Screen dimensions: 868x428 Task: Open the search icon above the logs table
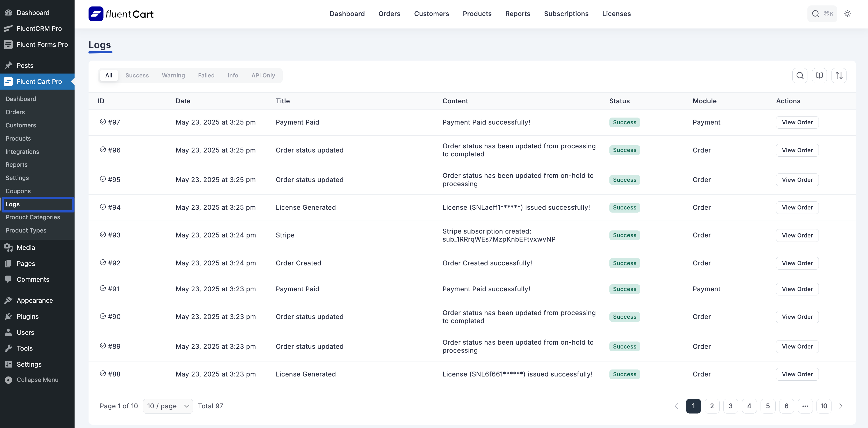coord(800,76)
